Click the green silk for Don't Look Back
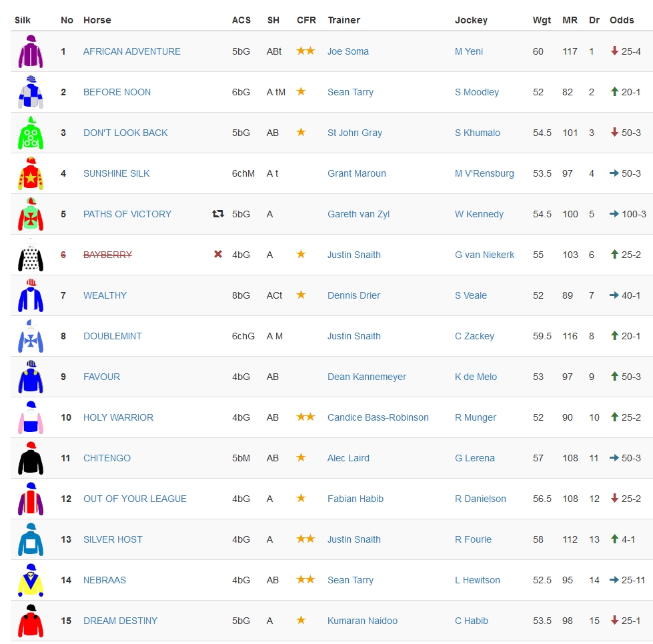The image size is (653, 644). point(30,133)
